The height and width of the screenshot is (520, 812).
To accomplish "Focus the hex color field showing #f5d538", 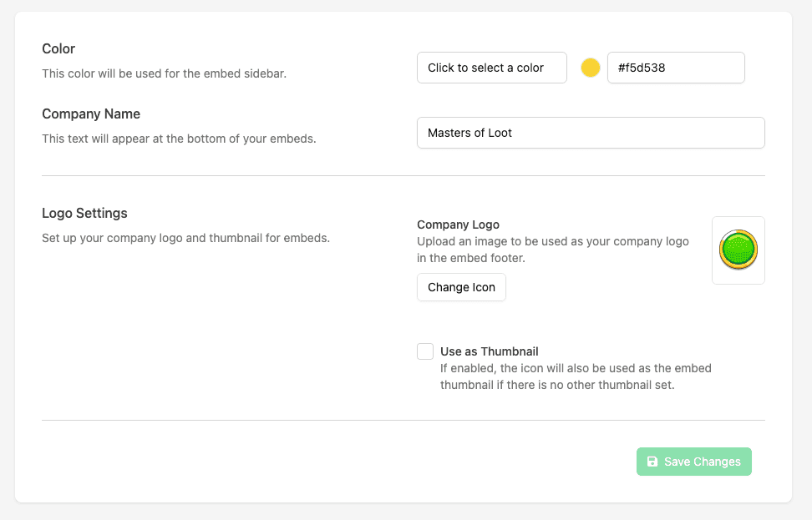I will click(675, 68).
